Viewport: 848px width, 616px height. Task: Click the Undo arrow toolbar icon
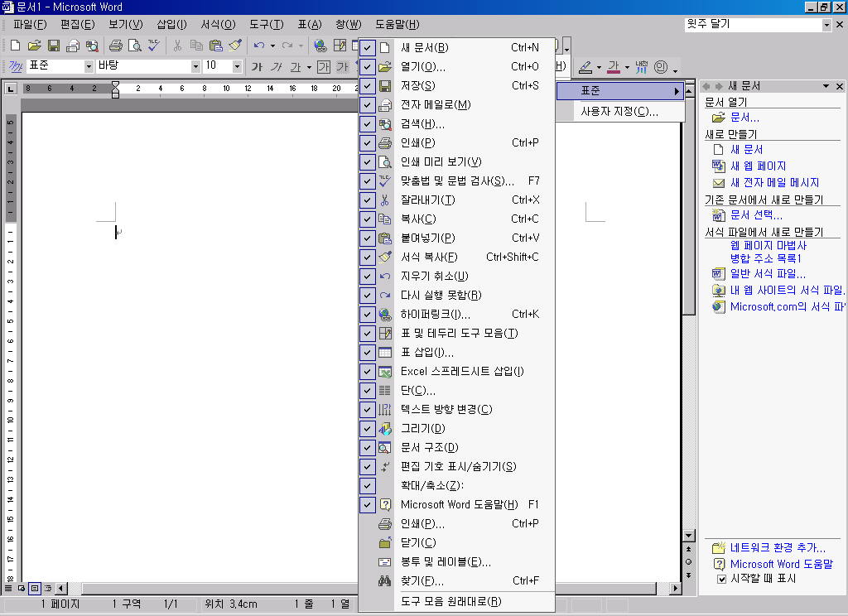click(259, 46)
